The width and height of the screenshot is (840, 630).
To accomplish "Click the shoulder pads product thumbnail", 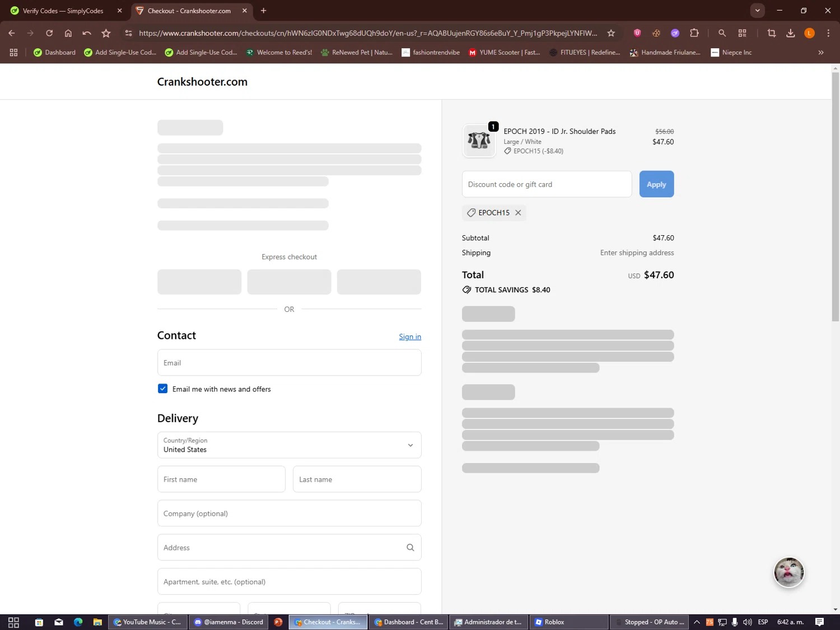I will point(479,140).
